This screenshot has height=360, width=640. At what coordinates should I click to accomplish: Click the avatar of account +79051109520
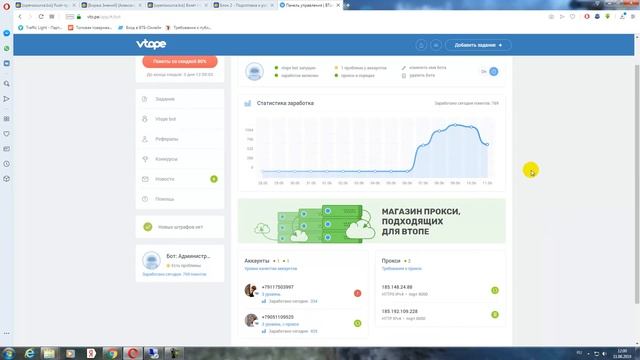tap(251, 320)
